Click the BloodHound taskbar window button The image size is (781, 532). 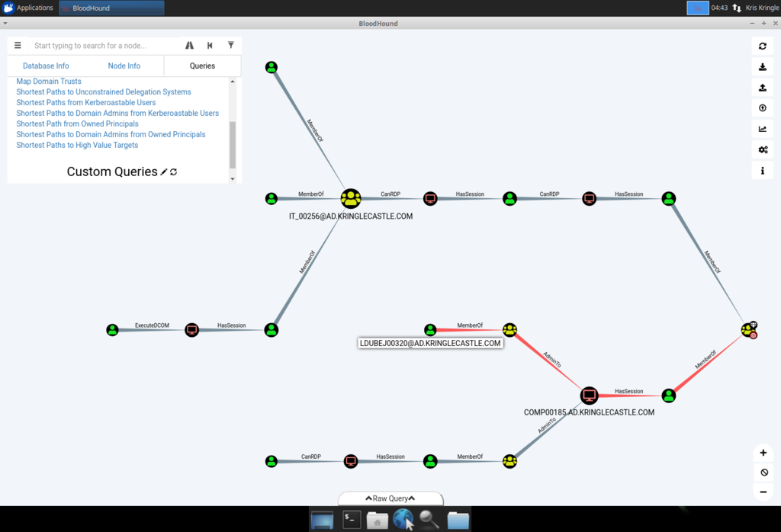(x=111, y=8)
